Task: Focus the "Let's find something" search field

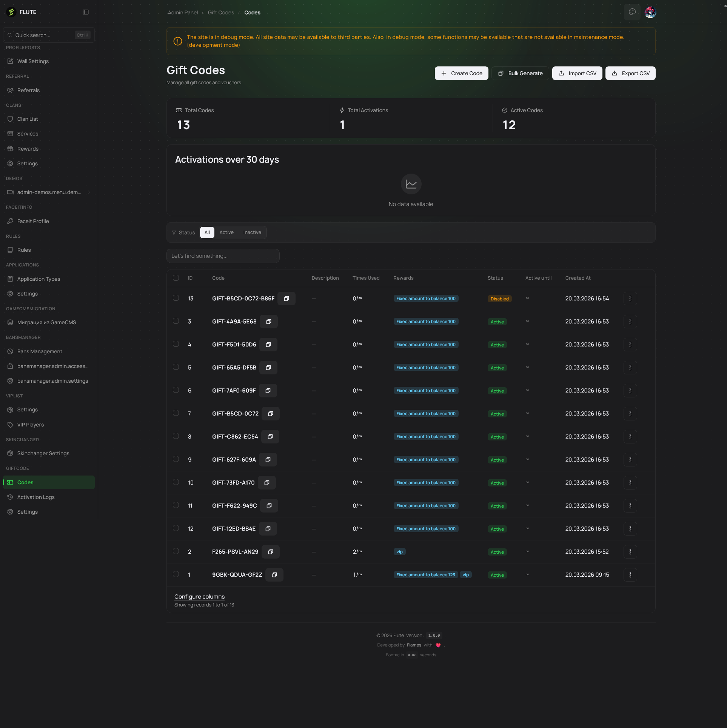Action: pos(223,256)
